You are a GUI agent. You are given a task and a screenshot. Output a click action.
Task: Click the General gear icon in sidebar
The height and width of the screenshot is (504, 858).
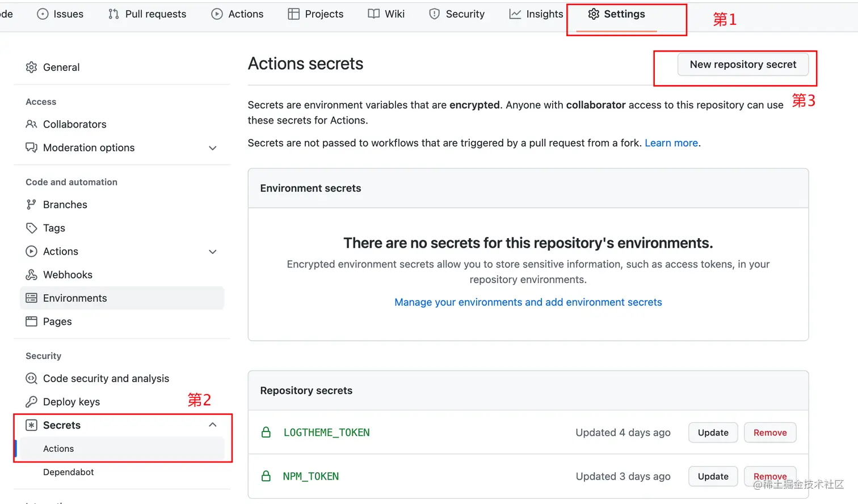[x=32, y=67]
